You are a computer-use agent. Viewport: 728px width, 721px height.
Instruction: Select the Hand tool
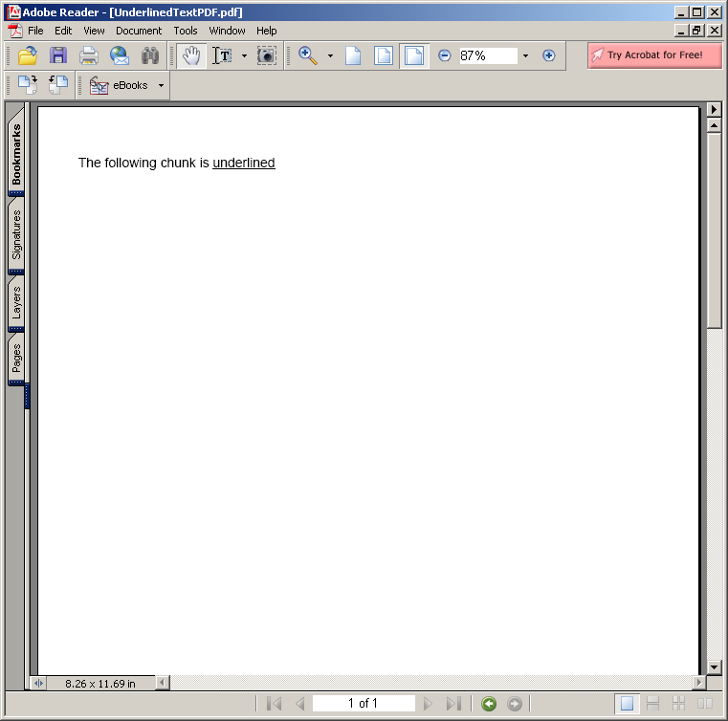tap(190, 55)
